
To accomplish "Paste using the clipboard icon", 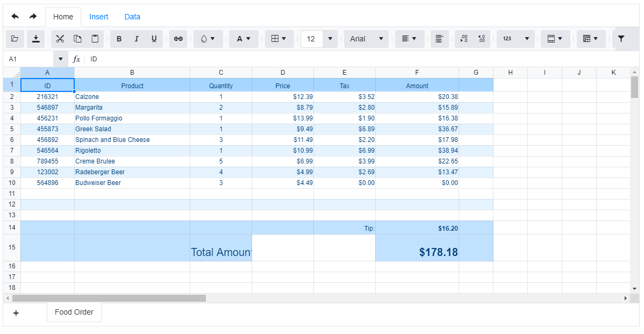I will click(x=95, y=39).
